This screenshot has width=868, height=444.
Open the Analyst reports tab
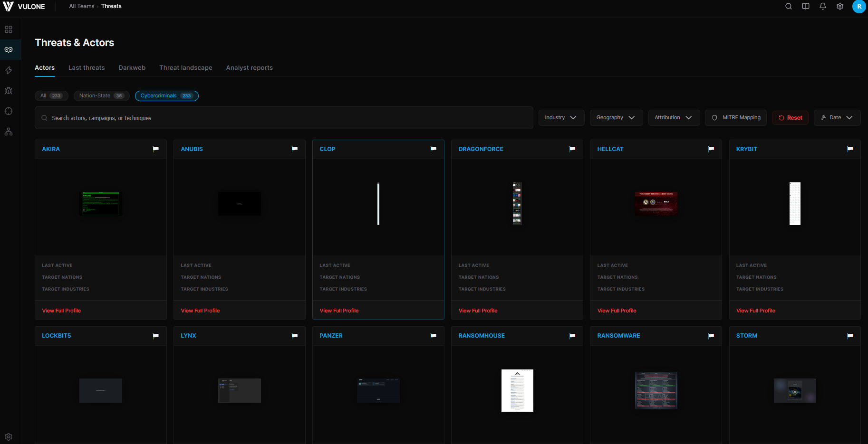pos(250,68)
